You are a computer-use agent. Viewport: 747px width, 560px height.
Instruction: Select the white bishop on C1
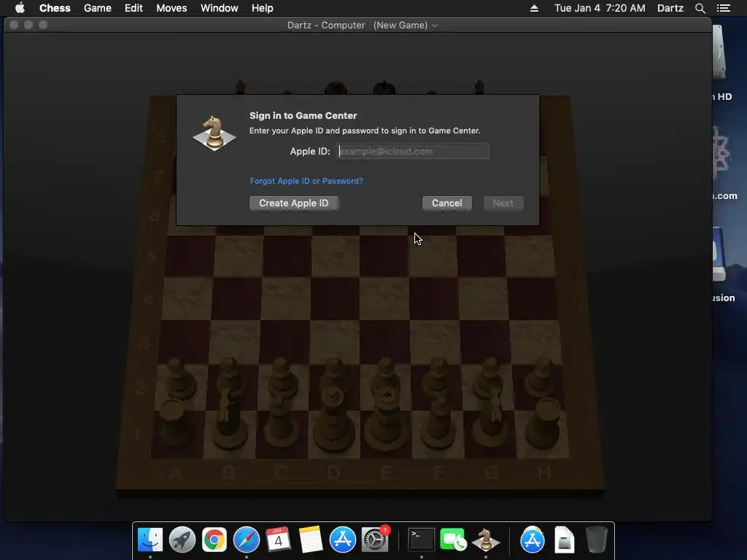[x=281, y=421]
